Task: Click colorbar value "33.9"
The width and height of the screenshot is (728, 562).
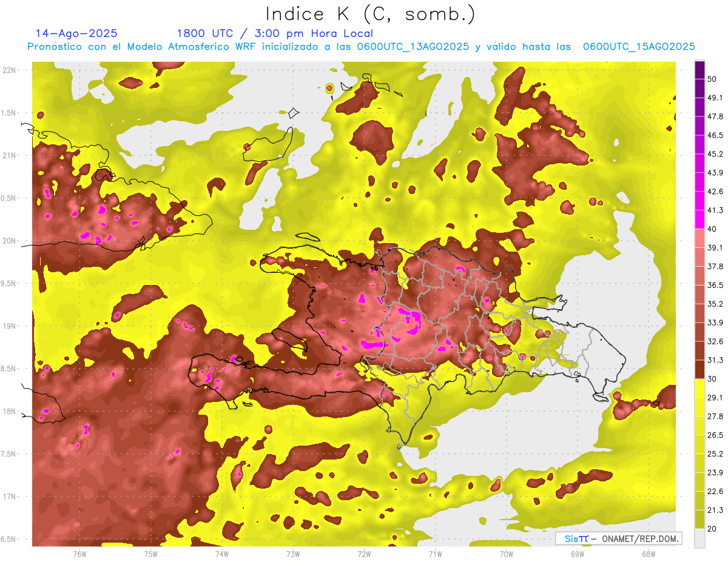Action: (715, 323)
